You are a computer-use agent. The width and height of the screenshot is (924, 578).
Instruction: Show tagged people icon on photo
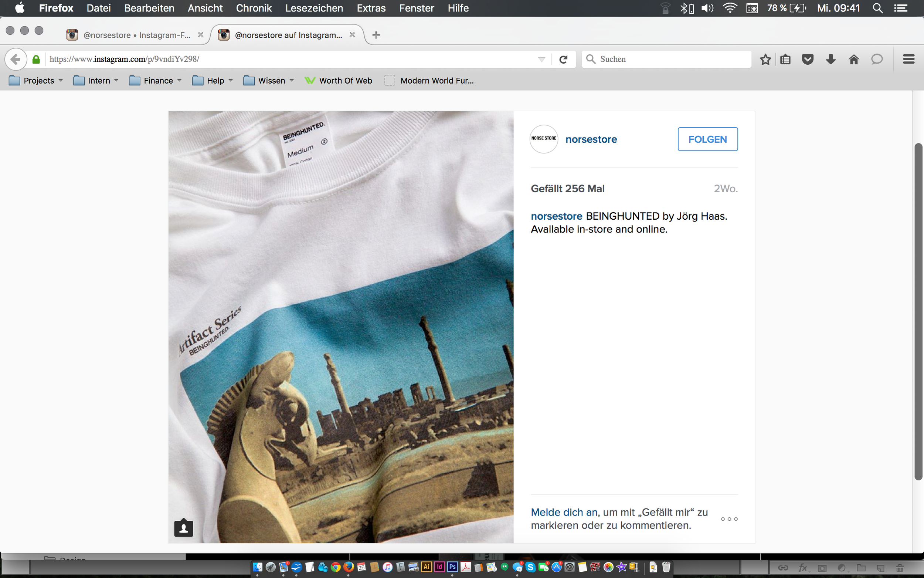(x=184, y=528)
